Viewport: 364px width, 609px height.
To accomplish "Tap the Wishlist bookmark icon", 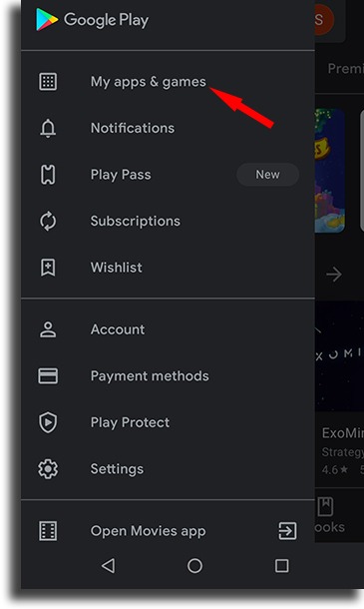I will (x=48, y=268).
